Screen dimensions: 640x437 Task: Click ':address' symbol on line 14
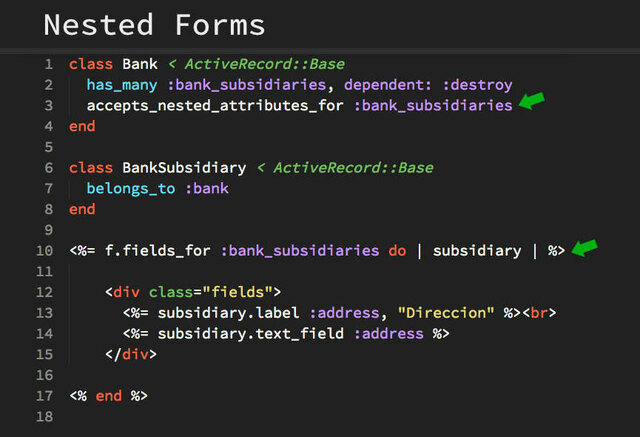[388, 334]
